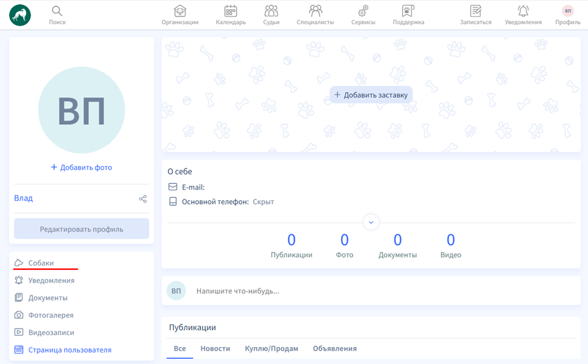588x364 pixels.
Task: Open the Поиск search icon
Action: pos(57,11)
